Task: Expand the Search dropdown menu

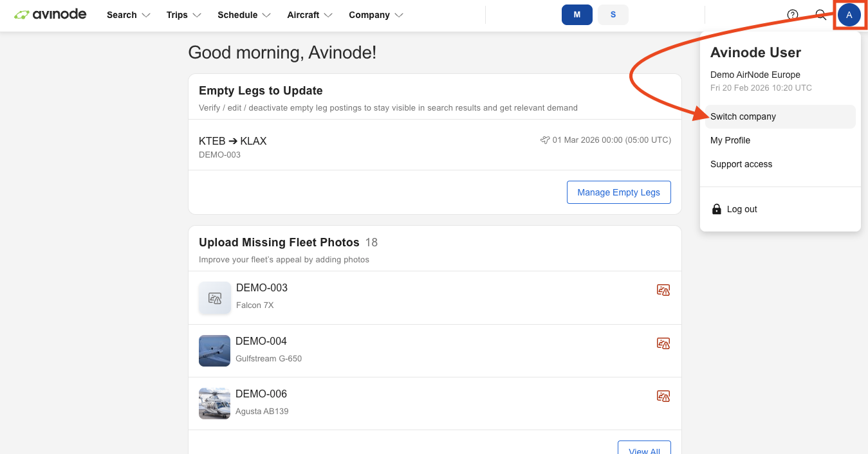Action: tap(128, 15)
